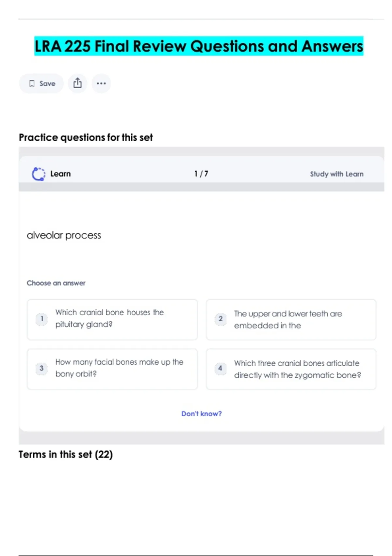Click the number 3 badge

(41, 369)
